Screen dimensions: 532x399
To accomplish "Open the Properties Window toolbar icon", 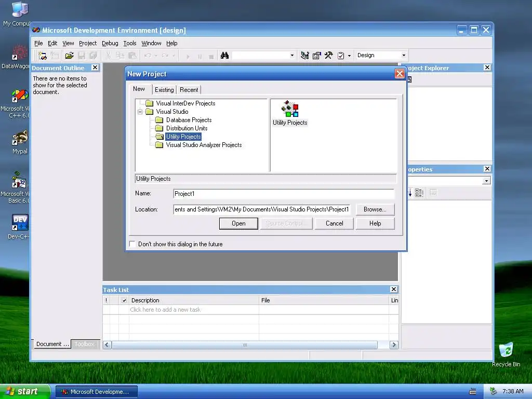I will point(316,56).
